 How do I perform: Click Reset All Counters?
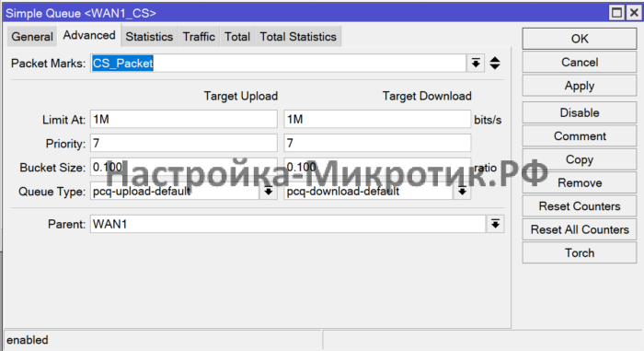coord(579,229)
